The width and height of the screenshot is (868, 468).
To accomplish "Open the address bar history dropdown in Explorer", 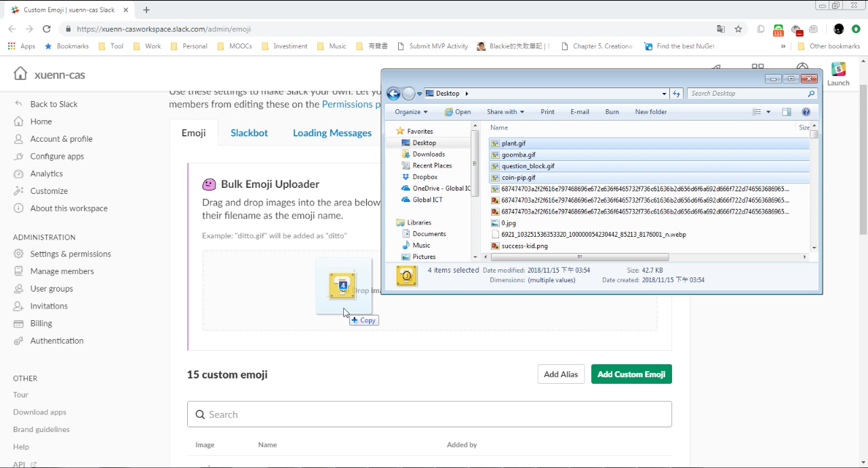I will 664,94.
